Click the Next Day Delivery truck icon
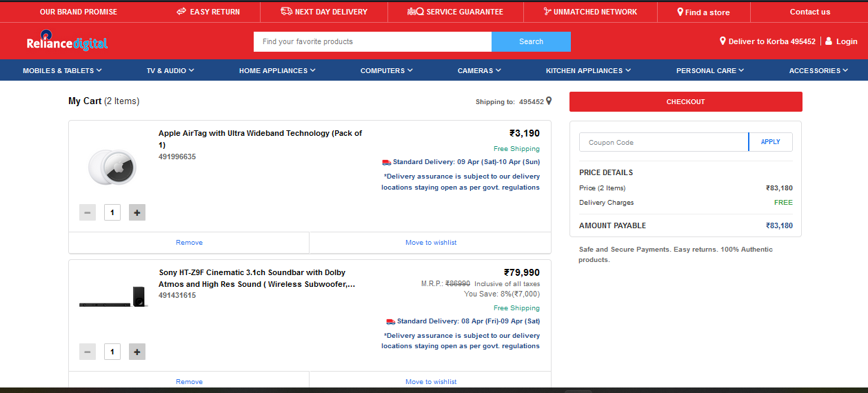 pyautogui.click(x=286, y=12)
